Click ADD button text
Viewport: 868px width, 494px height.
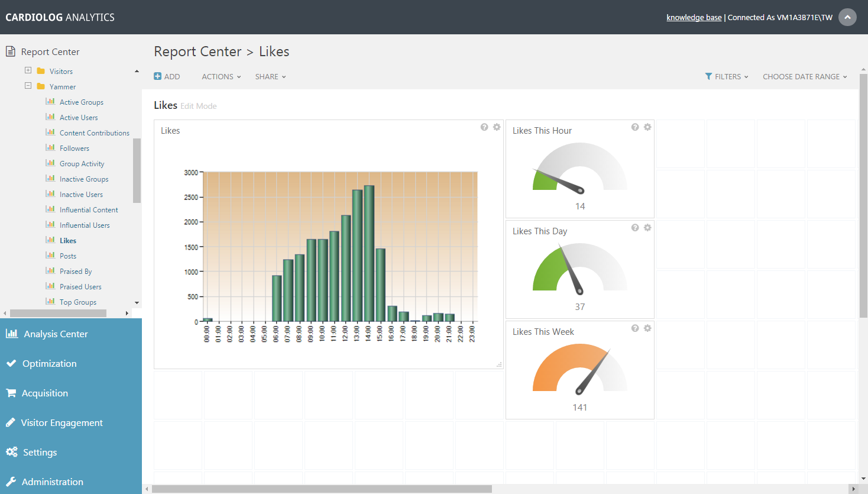[x=172, y=76]
